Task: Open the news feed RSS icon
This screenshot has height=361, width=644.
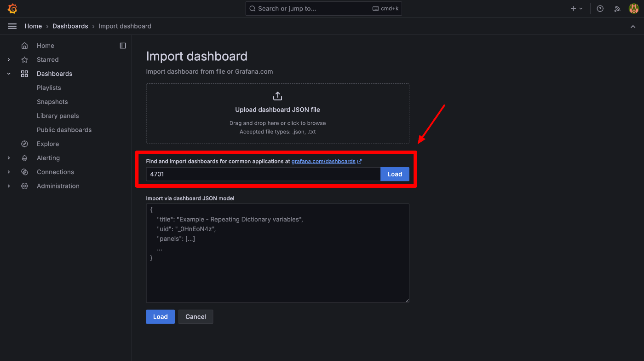Action: coord(617,8)
